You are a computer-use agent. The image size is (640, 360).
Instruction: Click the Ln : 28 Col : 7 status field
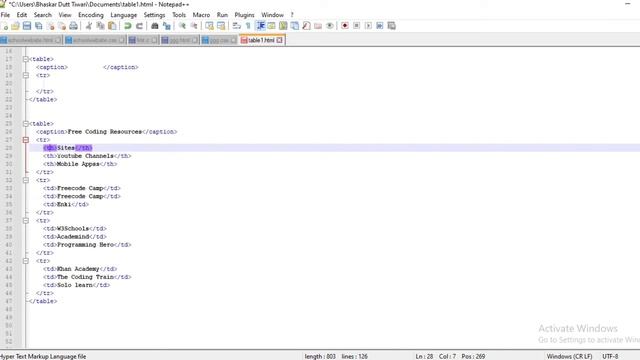point(436,356)
